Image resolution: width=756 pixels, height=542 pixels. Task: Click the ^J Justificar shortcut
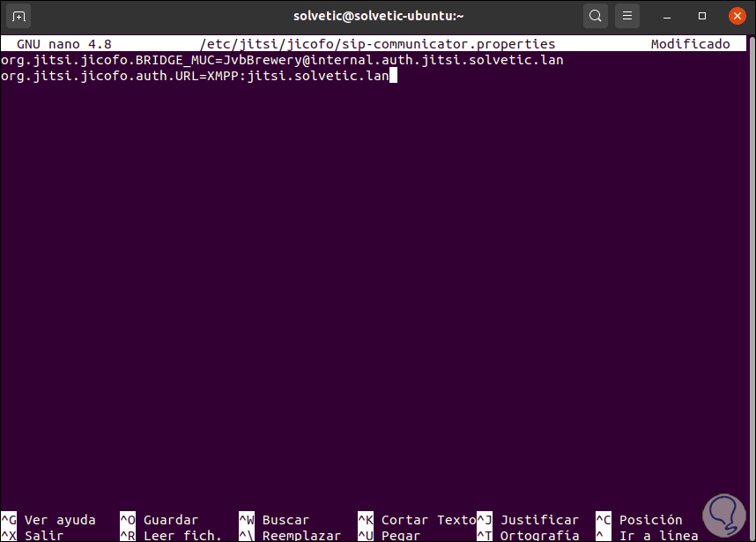[x=528, y=520]
